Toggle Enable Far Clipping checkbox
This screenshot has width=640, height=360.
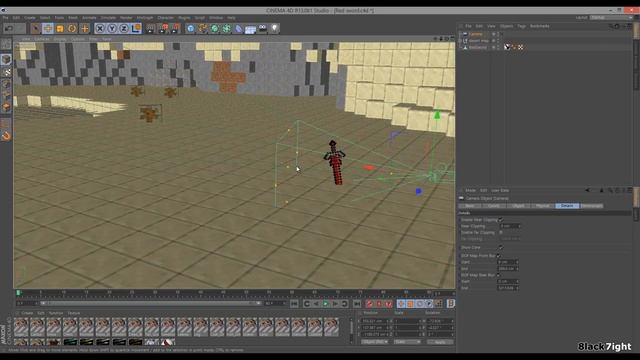[501, 233]
